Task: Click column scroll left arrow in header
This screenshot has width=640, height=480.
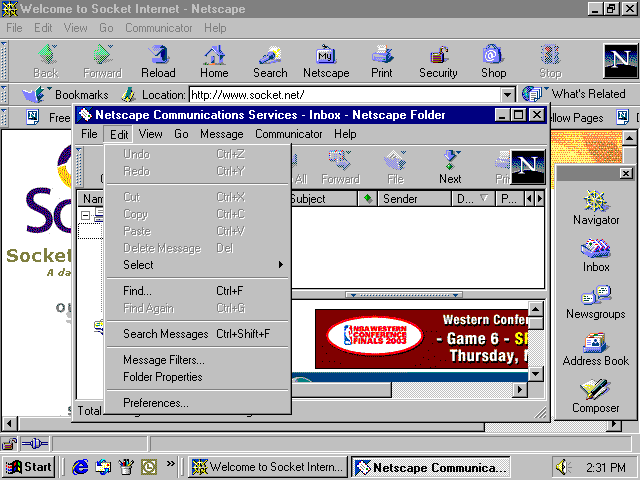Action: tap(529, 199)
